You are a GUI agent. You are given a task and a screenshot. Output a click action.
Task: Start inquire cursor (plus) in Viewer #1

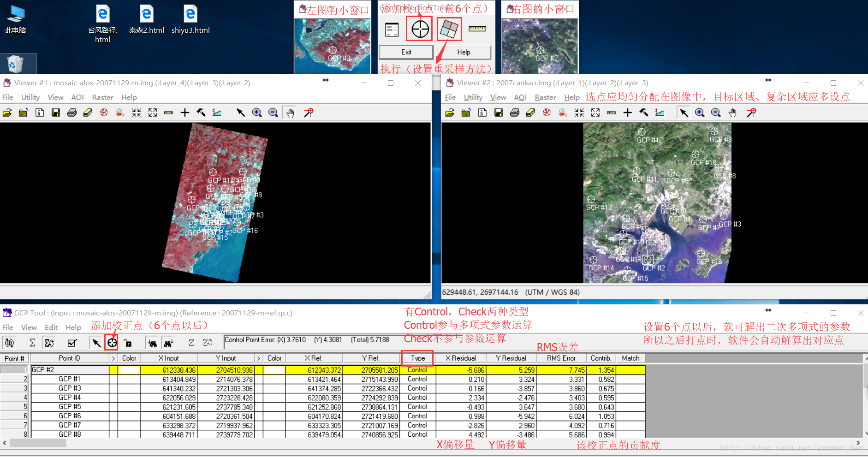click(x=184, y=113)
